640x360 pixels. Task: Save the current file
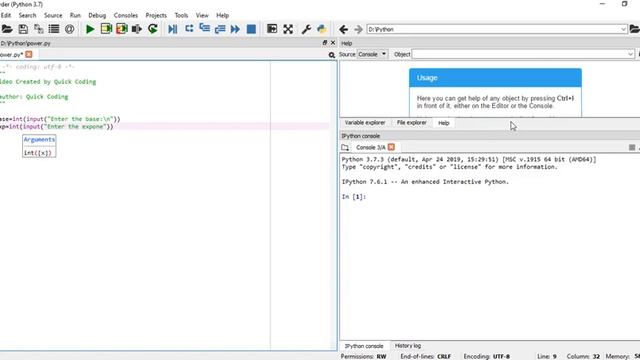23,29
